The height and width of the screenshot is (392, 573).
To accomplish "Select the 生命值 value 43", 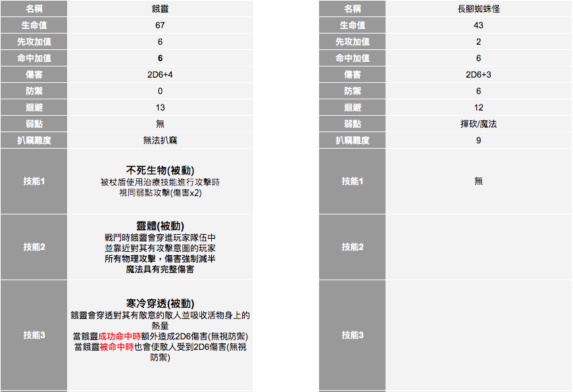I will (478, 25).
